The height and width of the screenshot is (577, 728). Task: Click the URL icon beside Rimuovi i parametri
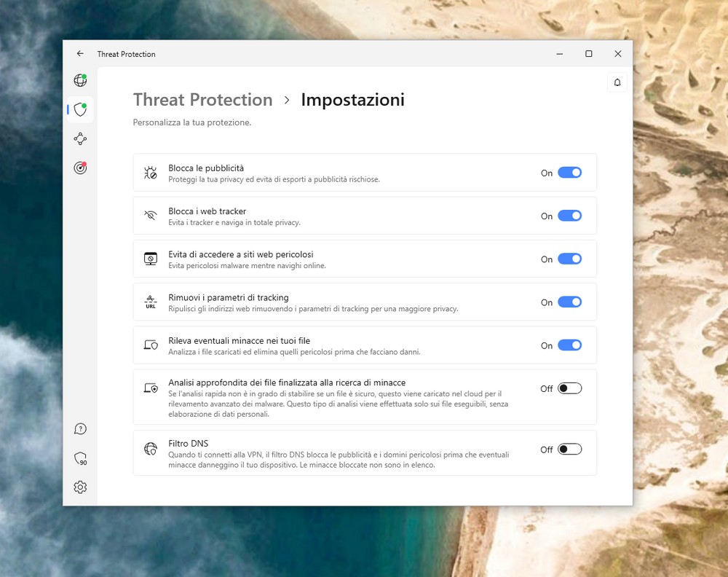pyautogui.click(x=151, y=302)
